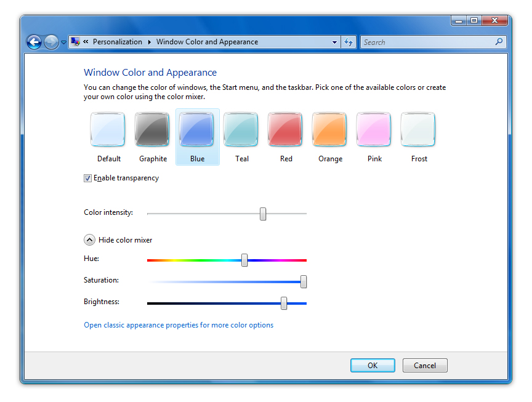
Task: Pick the Teal color swatch
Action: (241, 130)
